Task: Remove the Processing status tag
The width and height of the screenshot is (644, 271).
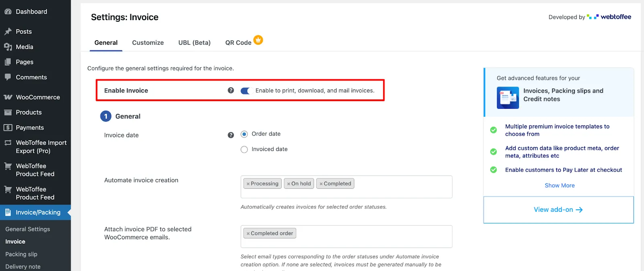Action: (248, 184)
